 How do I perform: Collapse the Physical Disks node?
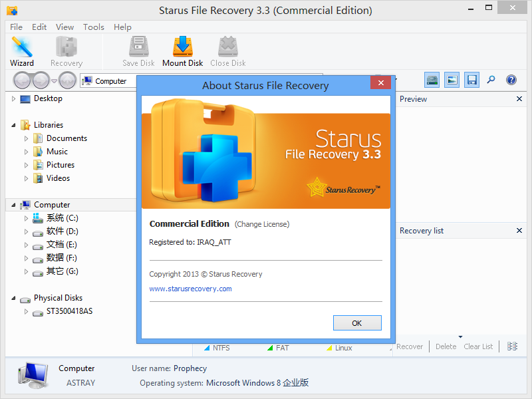[13, 298]
